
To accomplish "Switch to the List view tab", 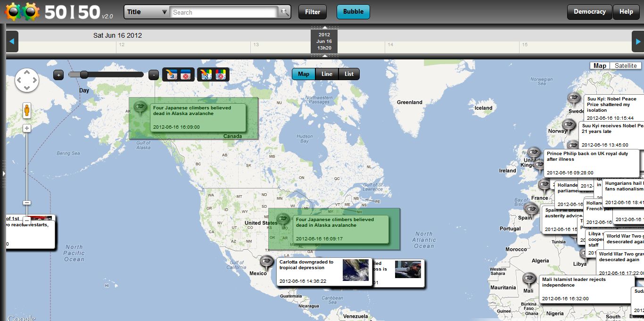I will point(349,74).
